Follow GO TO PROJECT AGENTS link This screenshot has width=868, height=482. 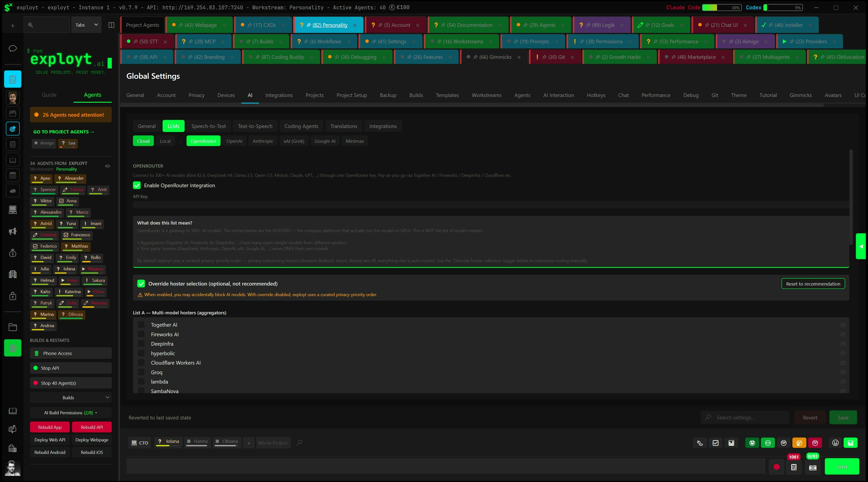point(64,132)
